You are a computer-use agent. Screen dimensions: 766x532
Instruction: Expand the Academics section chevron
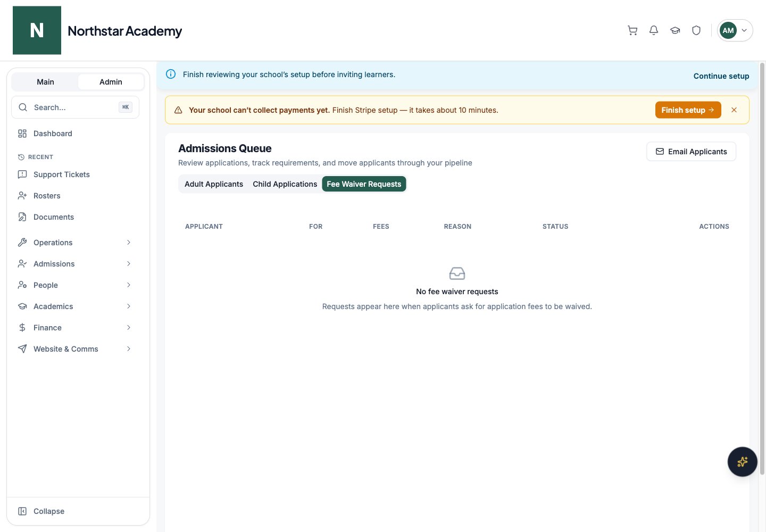(129, 306)
